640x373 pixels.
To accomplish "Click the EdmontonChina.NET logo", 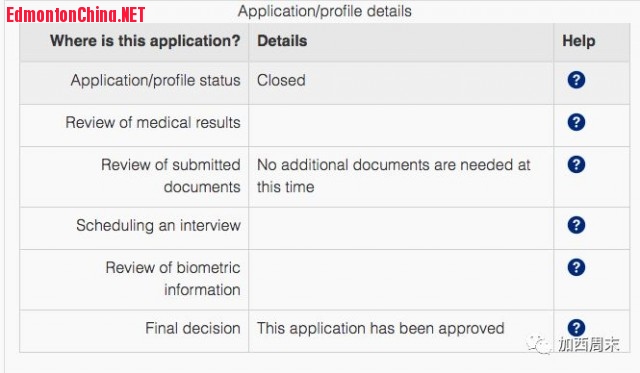I will 76,15.
